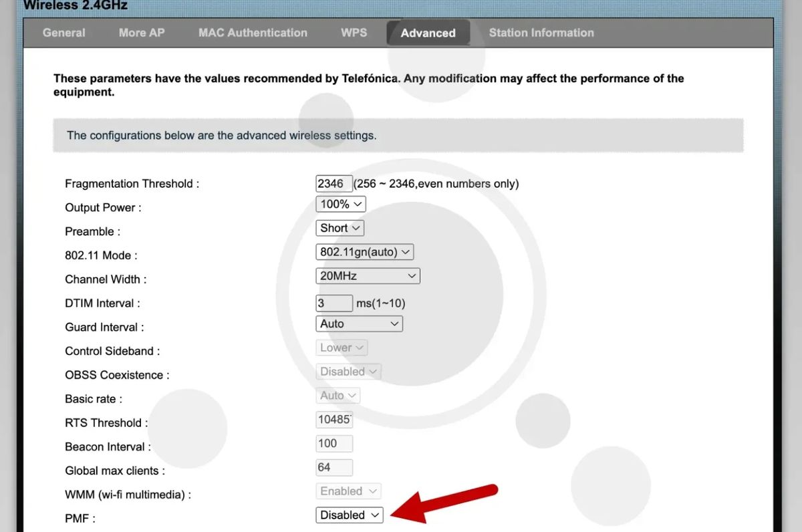
Task: Change the 802.11 Mode dropdown
Action: (365, 252)
